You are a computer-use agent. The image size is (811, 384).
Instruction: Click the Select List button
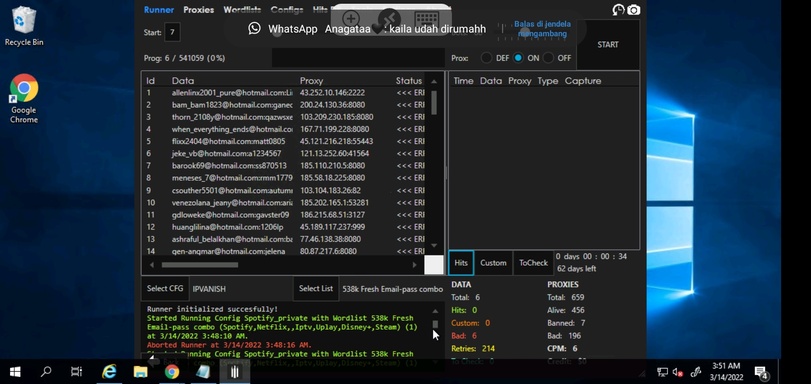coord(316,288)
